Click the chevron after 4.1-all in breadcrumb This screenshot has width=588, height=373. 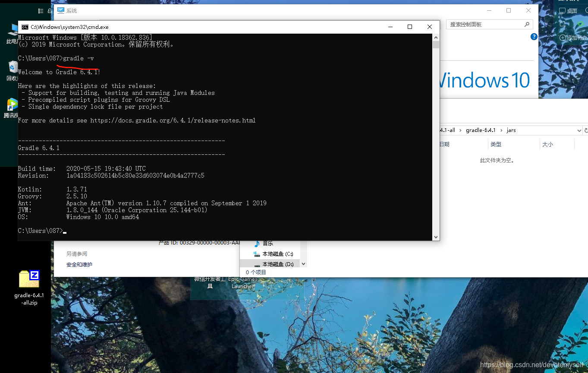coord(460,130)
